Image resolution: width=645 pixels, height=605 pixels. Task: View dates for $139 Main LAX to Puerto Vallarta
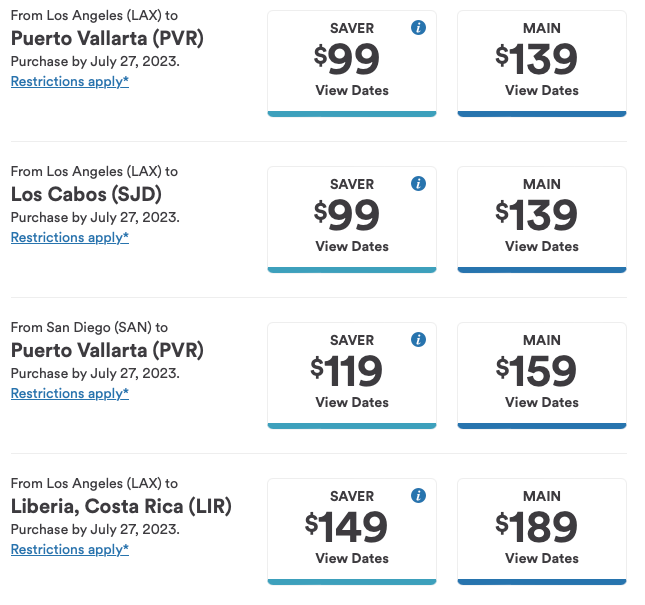coord(542,90)
